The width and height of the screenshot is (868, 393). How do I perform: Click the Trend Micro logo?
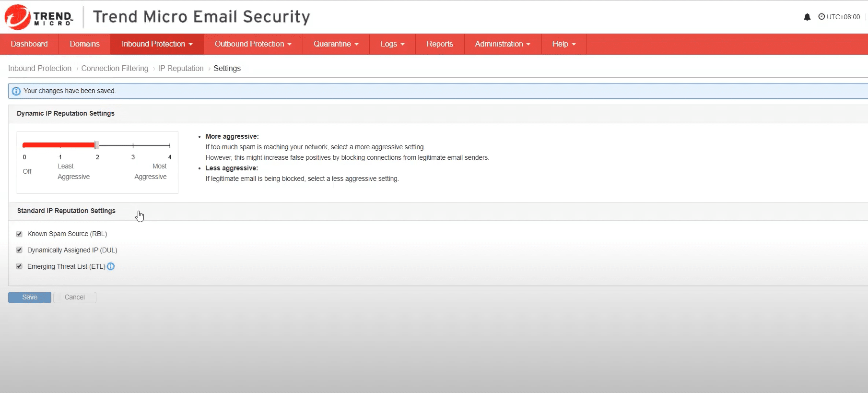[38, 17]
